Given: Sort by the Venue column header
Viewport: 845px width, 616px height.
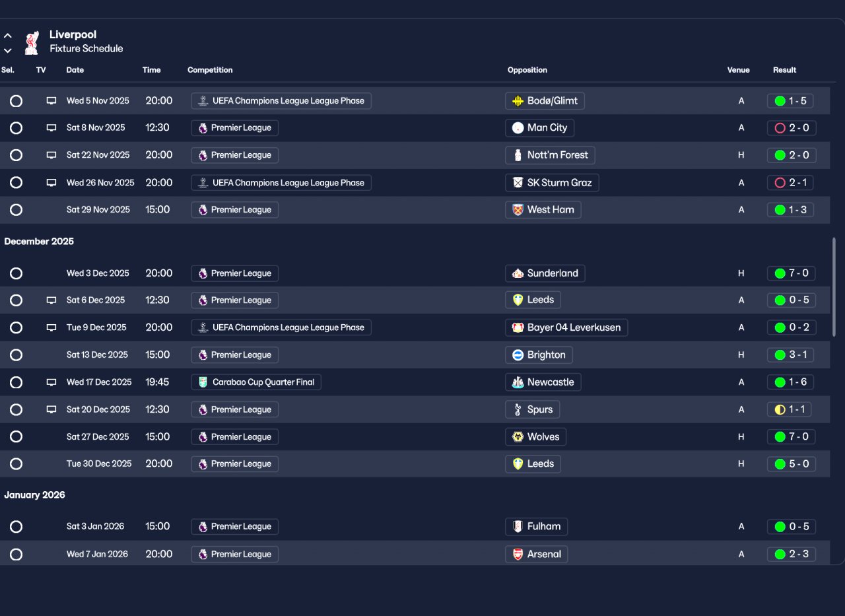Looking at the screenshot, I should click(739, 70).
